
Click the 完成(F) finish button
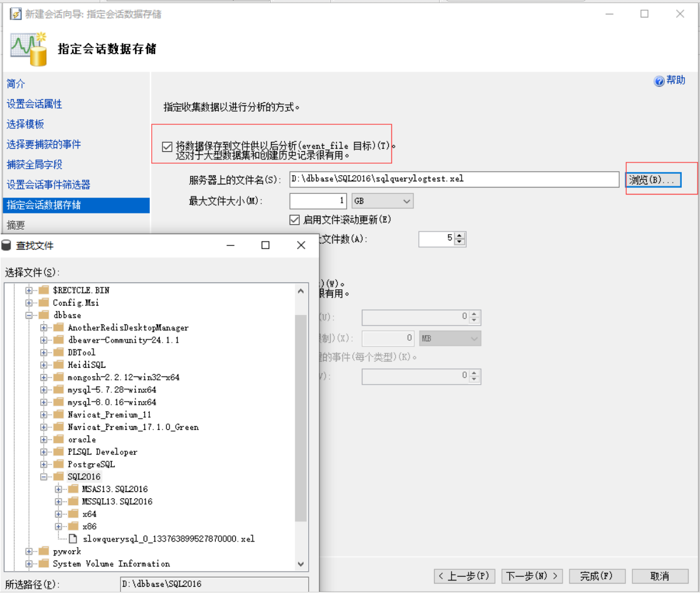click(597, 576)
